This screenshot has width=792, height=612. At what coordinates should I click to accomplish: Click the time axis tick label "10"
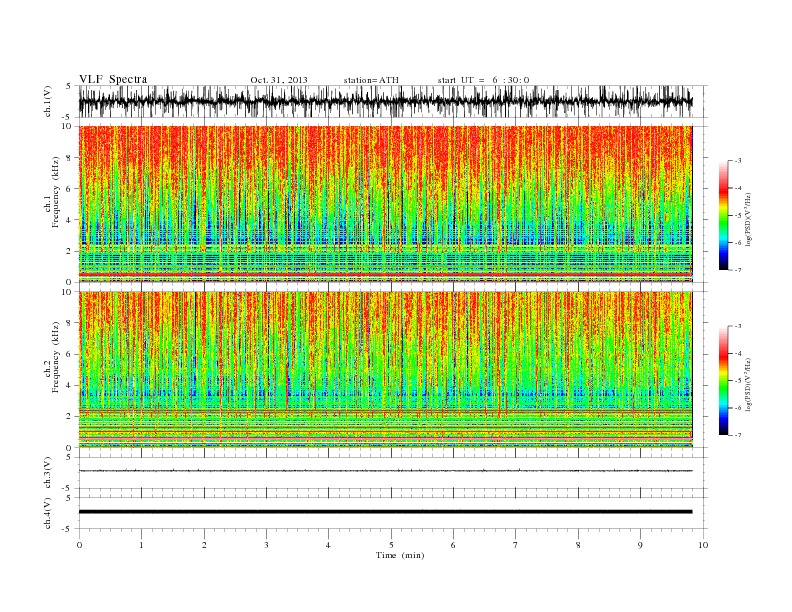[x=703, y=545]
